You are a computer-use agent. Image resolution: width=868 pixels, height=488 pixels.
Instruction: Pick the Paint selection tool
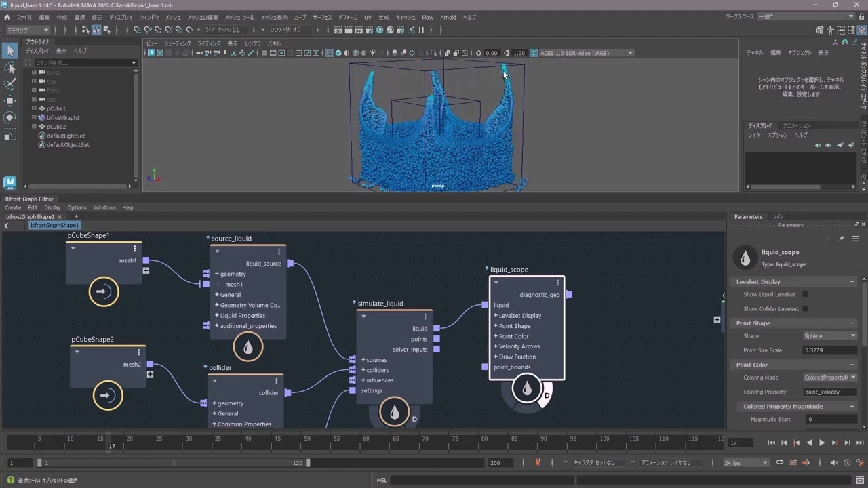coord(10,84)
